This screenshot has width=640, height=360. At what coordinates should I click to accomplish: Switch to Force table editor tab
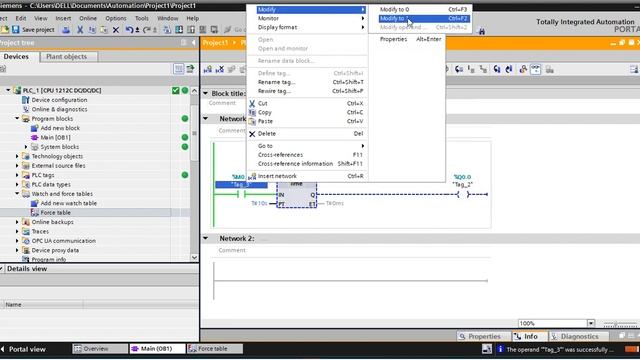215,349
